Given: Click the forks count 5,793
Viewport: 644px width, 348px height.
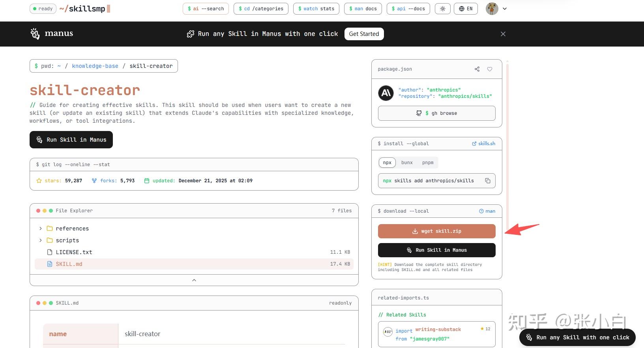Looking at the screenshot, I should [x=127, y=181].
